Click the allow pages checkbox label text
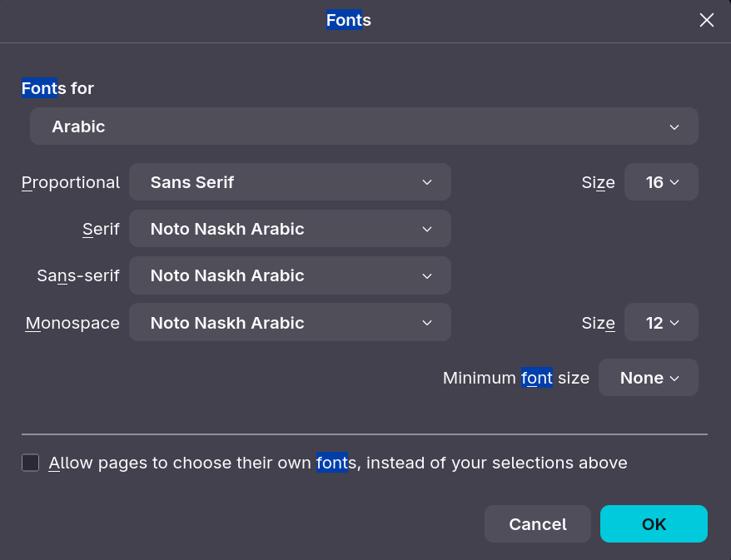The height and width of the screenshot is (560, 731). click(338, 463)
